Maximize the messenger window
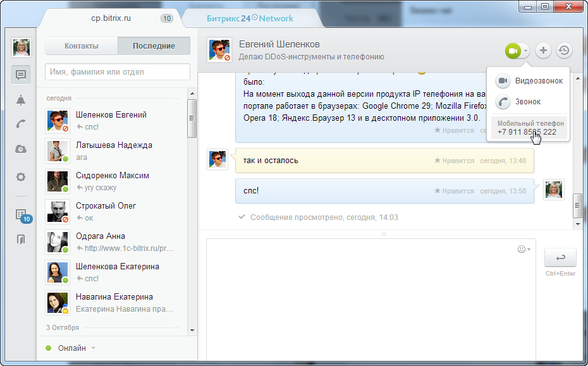588x366 pixels. tap(545, 7)
